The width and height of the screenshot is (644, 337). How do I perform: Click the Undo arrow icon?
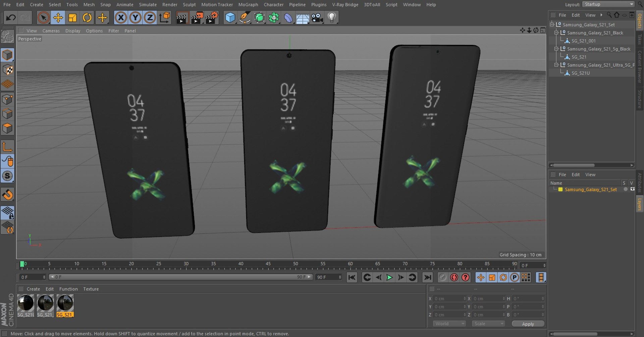coord(11,17)
